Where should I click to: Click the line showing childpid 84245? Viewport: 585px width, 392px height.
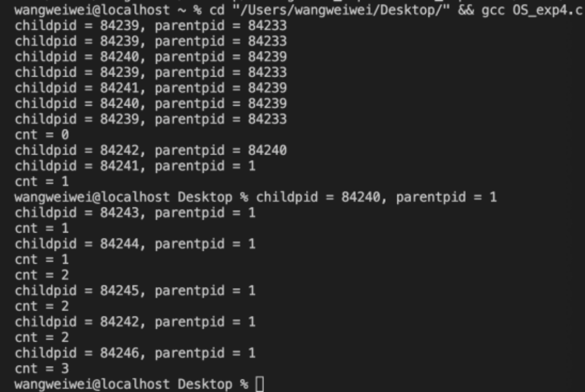135,291
